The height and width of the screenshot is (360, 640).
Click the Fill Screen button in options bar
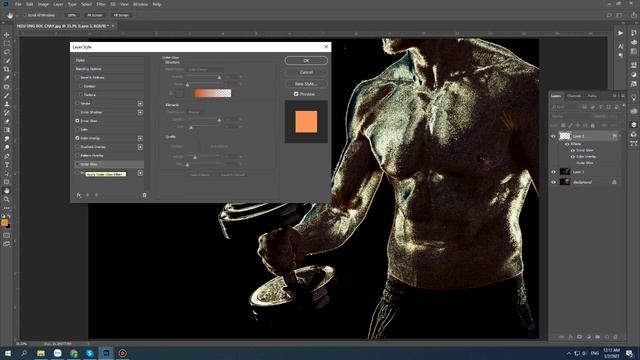(121, 15)
